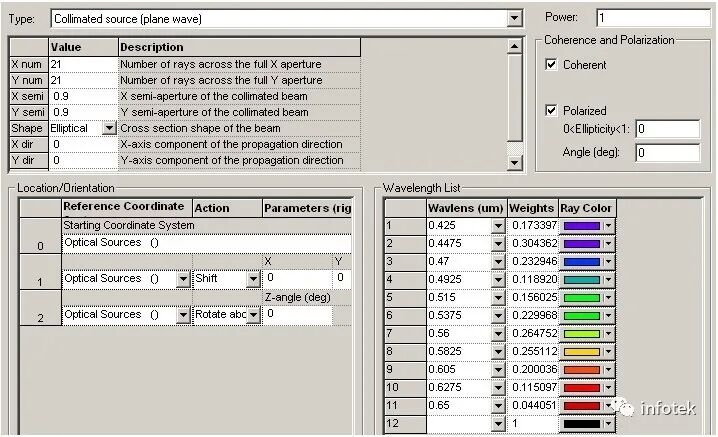Screen dimensions: 718x437
Task: Click the Ellipticity input field
Action: click(x=668, y=129)
